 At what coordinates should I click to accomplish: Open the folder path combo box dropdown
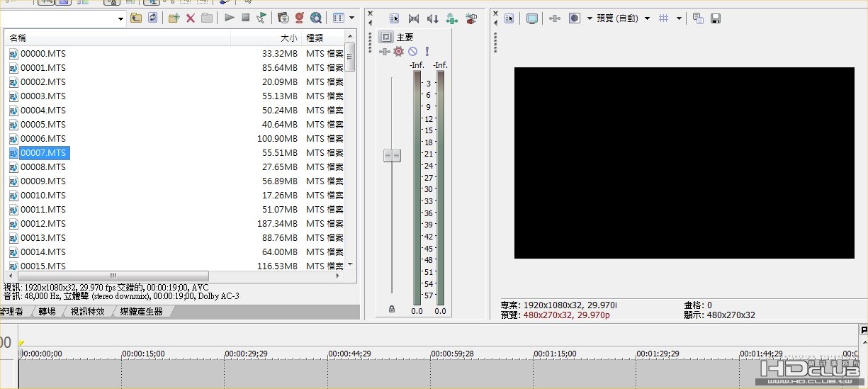[120, 18]
